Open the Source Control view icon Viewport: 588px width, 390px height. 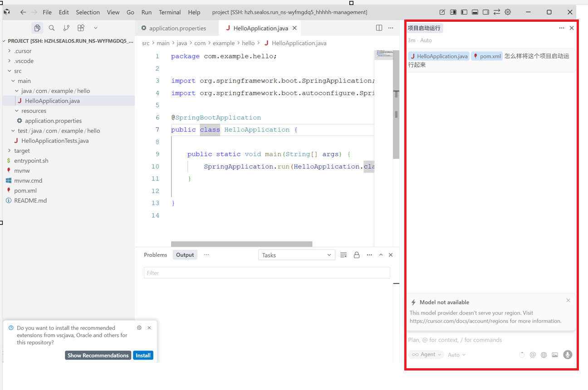click(x=66, y=28)
